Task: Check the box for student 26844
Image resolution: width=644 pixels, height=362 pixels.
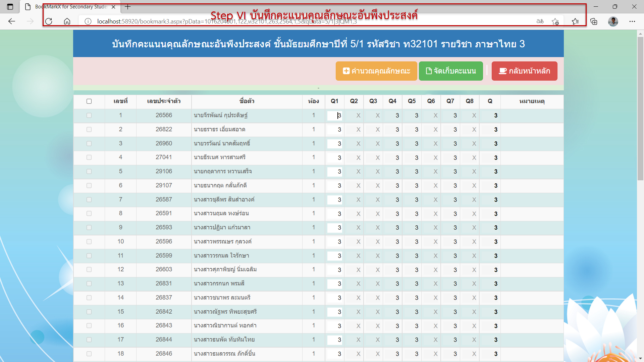Action: pos(89,340)
